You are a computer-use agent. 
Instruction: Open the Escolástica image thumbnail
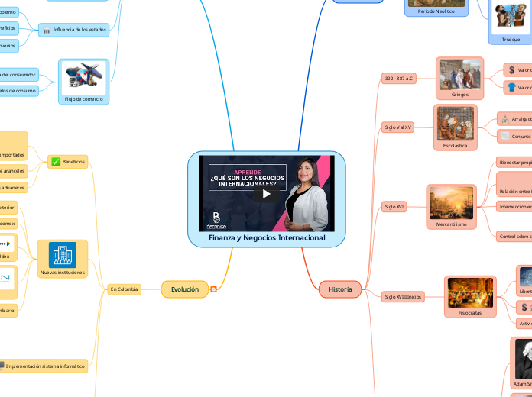[456, 124]
